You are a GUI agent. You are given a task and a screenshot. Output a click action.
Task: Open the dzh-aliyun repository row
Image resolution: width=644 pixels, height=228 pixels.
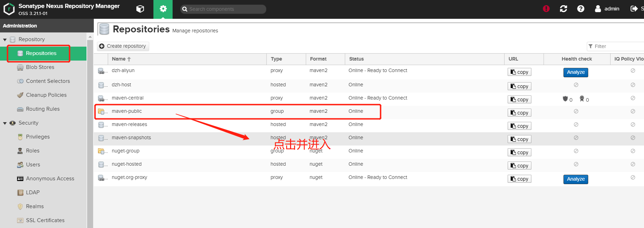pos(369,72)
